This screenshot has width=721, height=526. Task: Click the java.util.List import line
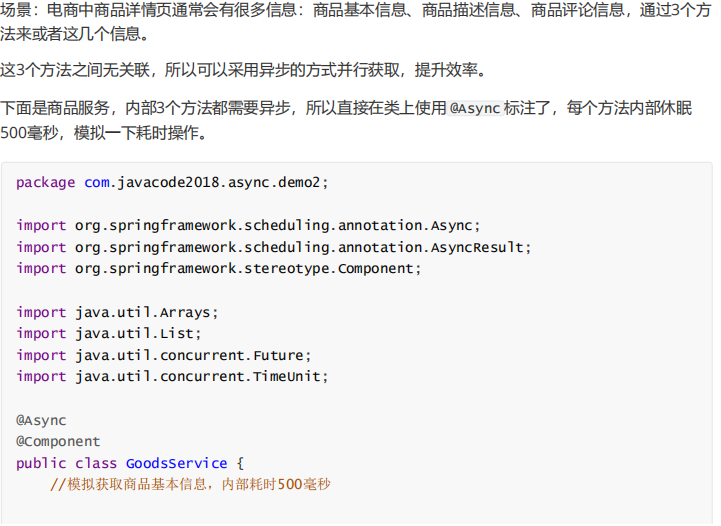(x=109, y=333)
